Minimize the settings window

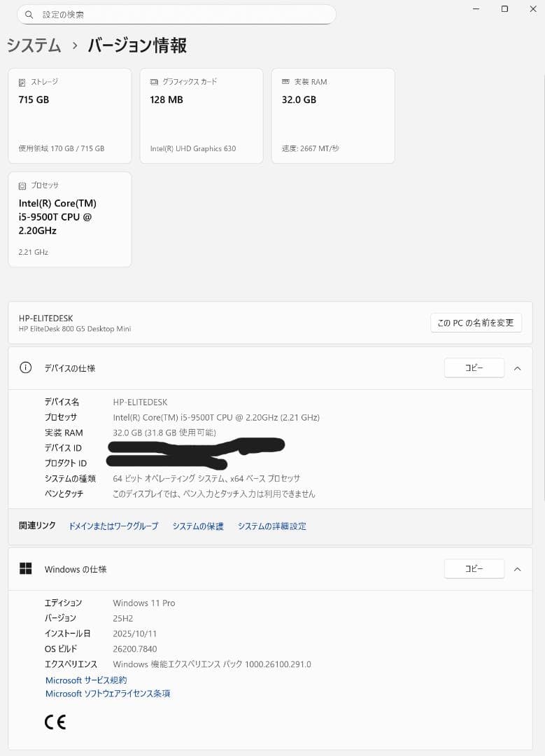point(476,8)
